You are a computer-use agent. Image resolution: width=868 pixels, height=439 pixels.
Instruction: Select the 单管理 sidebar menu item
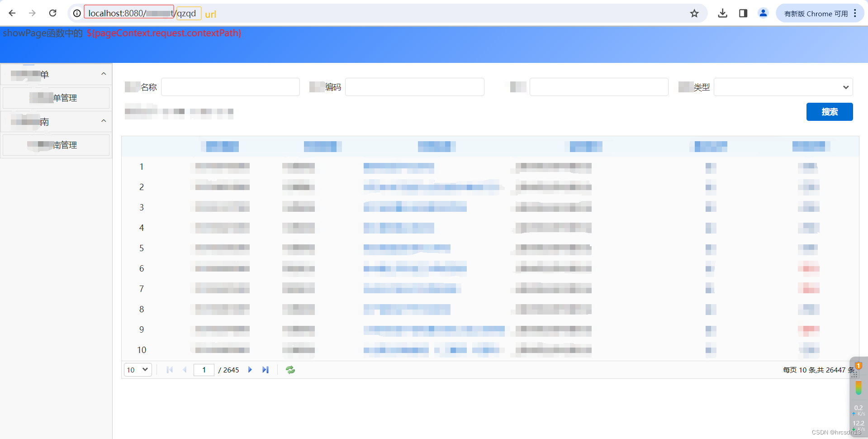point(56,98)
